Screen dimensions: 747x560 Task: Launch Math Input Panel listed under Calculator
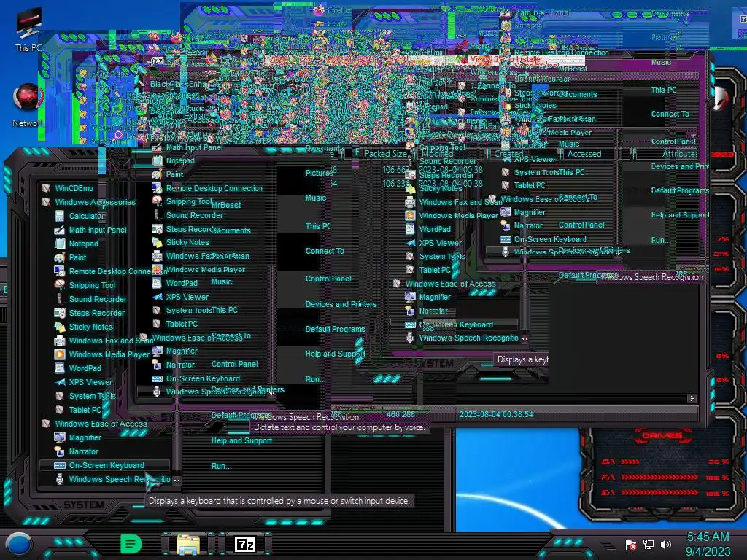(91, 230)
